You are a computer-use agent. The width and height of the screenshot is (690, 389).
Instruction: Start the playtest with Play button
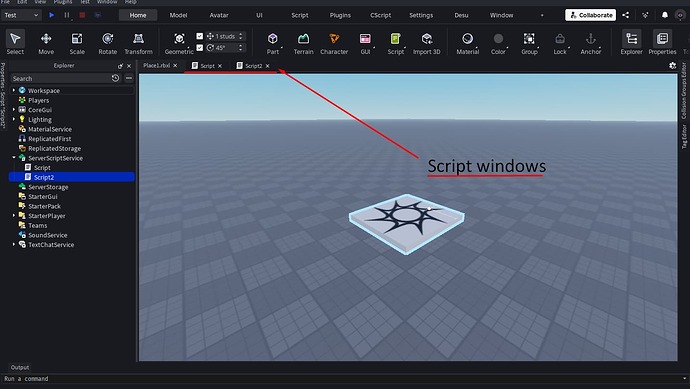(x=51, y=15)
